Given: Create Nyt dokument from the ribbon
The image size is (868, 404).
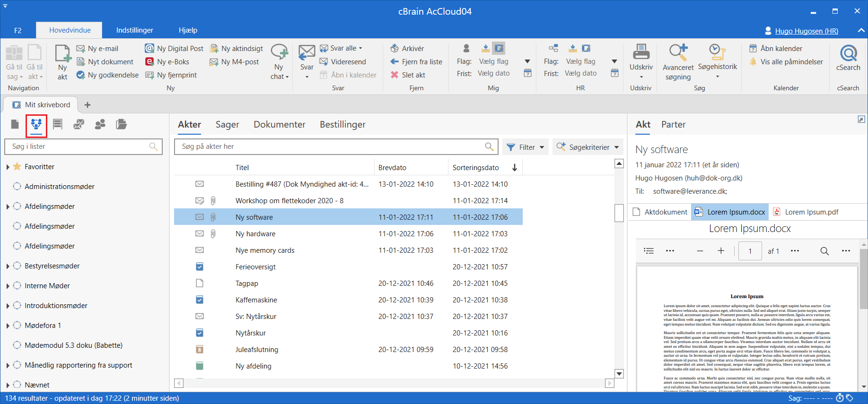Looking at the screenshot, I should pos(105,61).
